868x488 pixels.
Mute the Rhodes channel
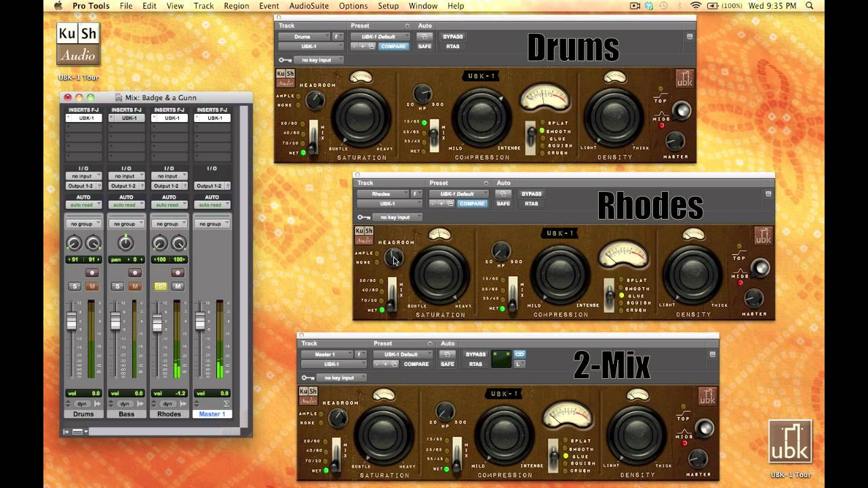[x=178, y=287]
